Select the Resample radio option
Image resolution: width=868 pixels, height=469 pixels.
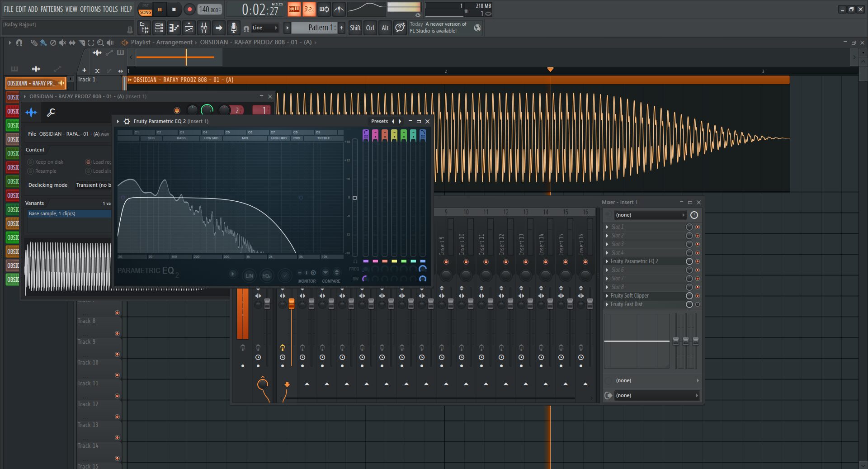(x=31, y=171)
